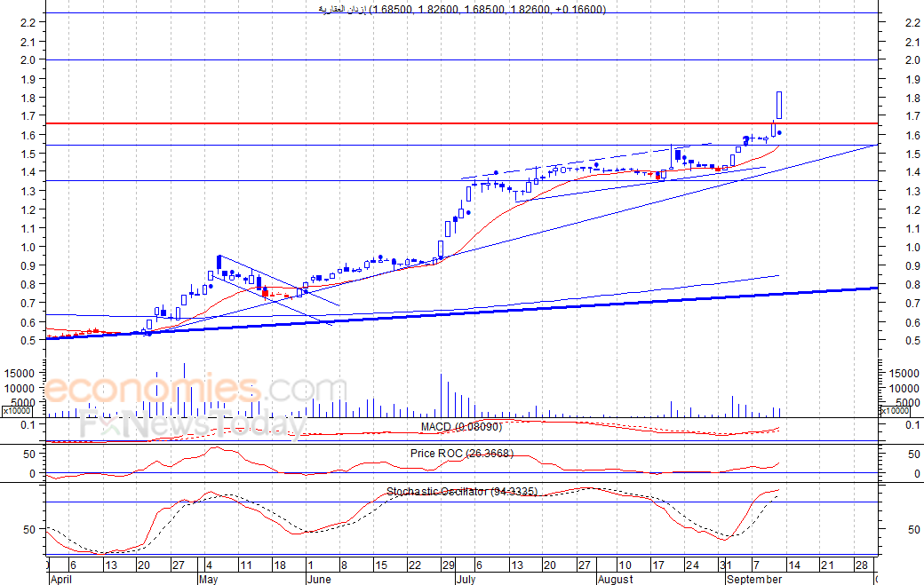Click the 15000 volume label on left axis
This screenshot has width=924, height=585.
[x=20, y=373]
